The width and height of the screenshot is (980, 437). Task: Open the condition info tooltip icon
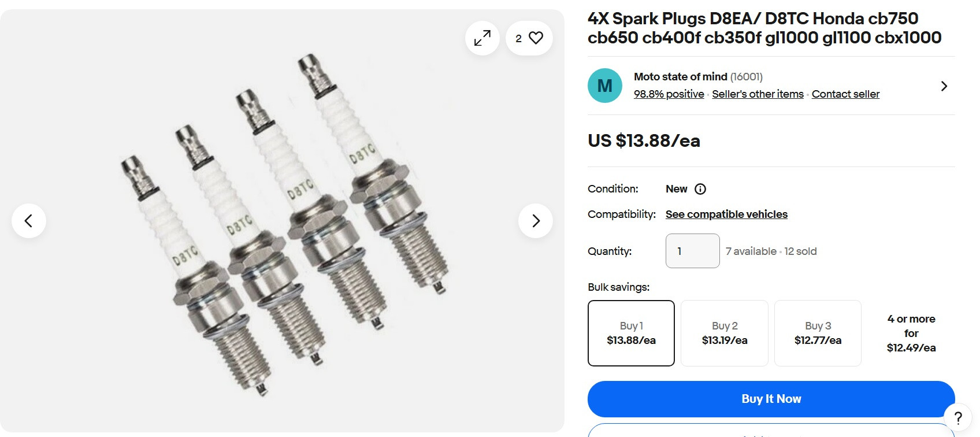pyautogui.click(x=700, y=189)
